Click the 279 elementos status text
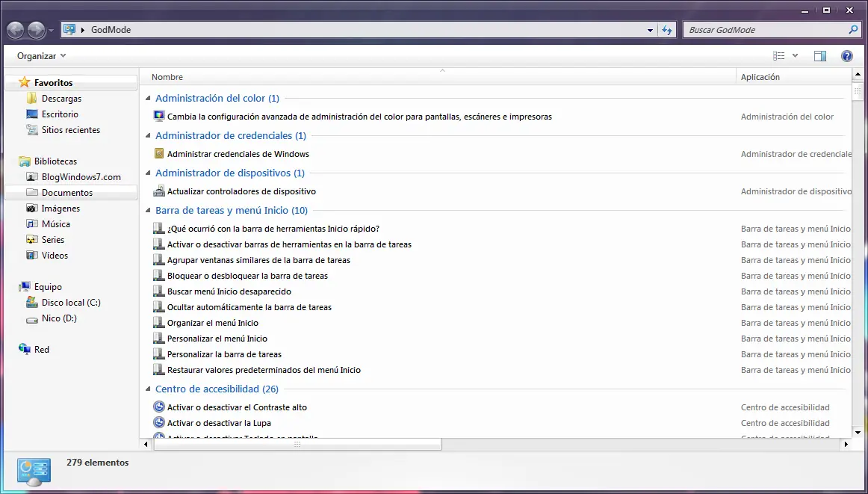This screenshot has height=494, width=868. [97, 463]
